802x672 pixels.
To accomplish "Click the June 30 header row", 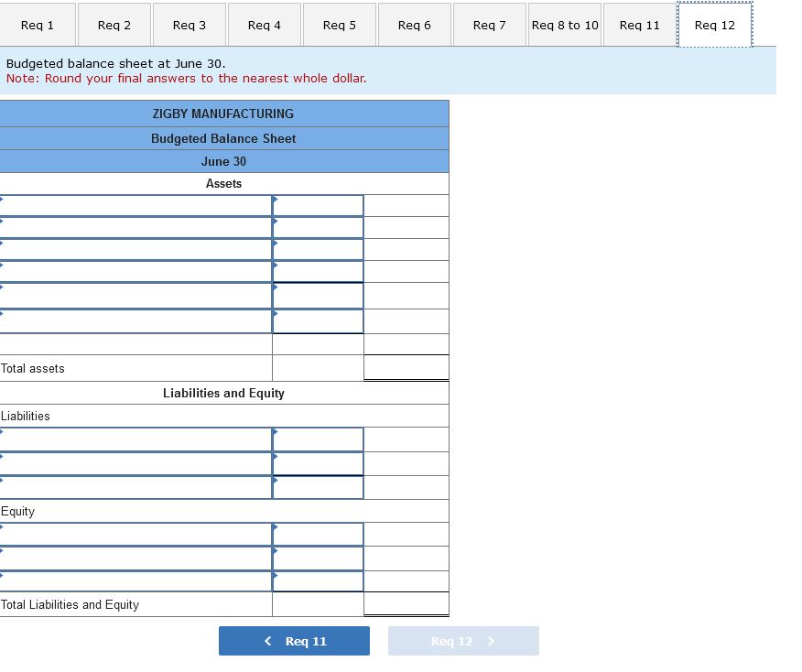I will [223, 161].
